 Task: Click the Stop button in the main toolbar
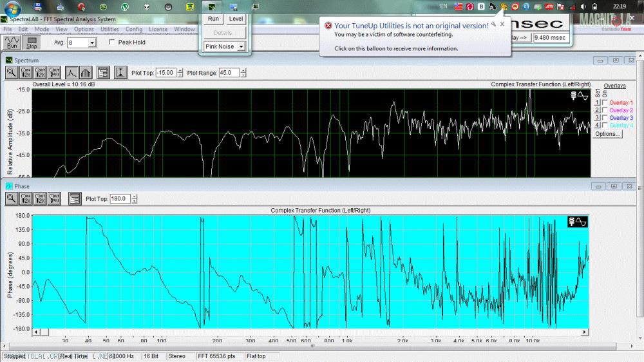pos(32,43)
